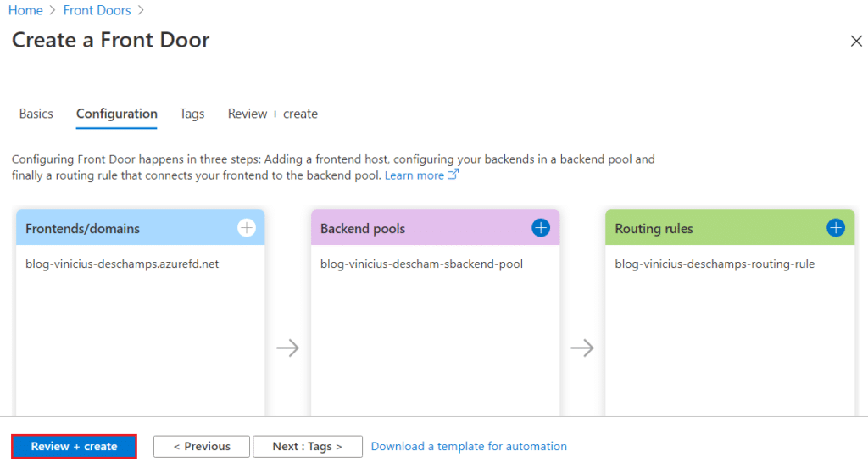Image resolution: width=868 pixels, height=462 pixels.
Task: Proceed with Next : Tags button
Action: [308, 447]
